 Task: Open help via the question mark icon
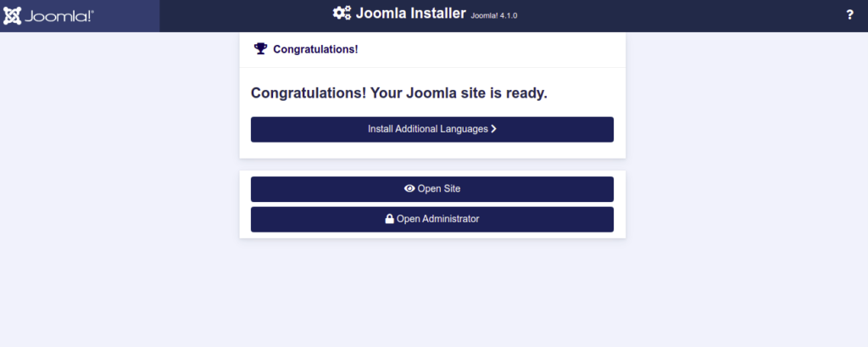[849, 15]
